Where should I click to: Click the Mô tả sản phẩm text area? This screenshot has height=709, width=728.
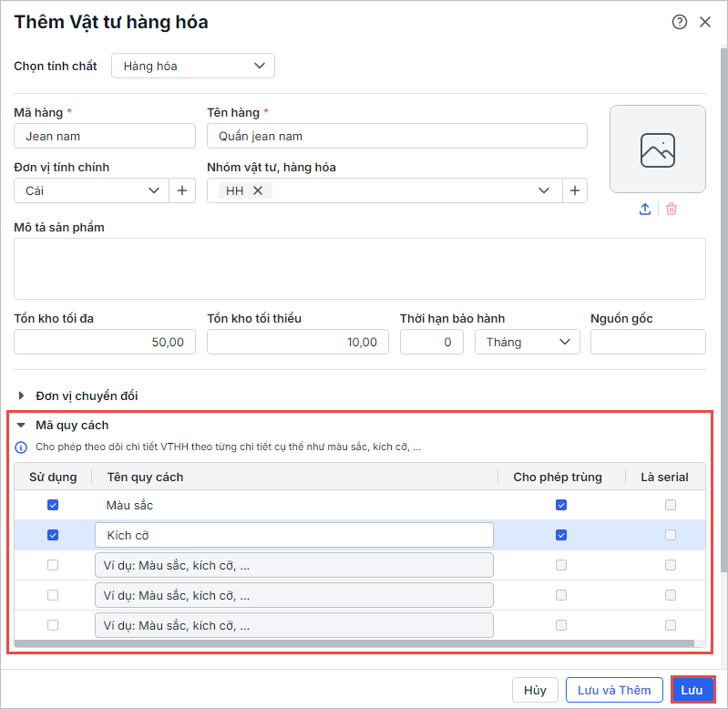[x=360, y=269]
